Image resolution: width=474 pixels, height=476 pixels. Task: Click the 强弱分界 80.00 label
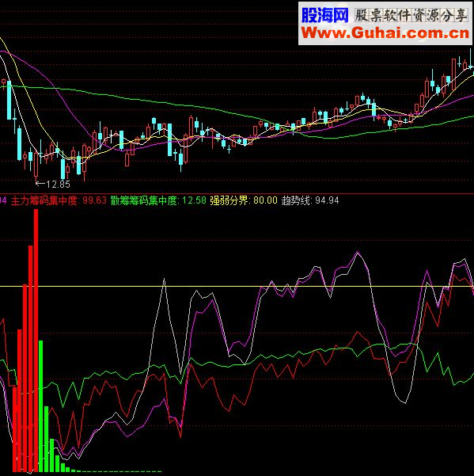244,200
